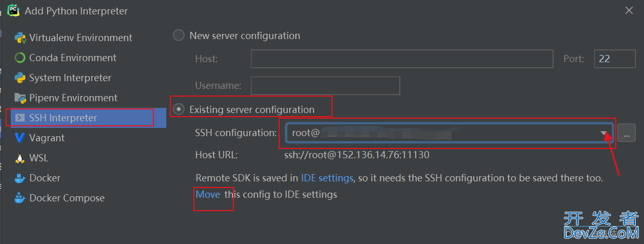Follow the IDE settings link

click(x=327, y=178)
